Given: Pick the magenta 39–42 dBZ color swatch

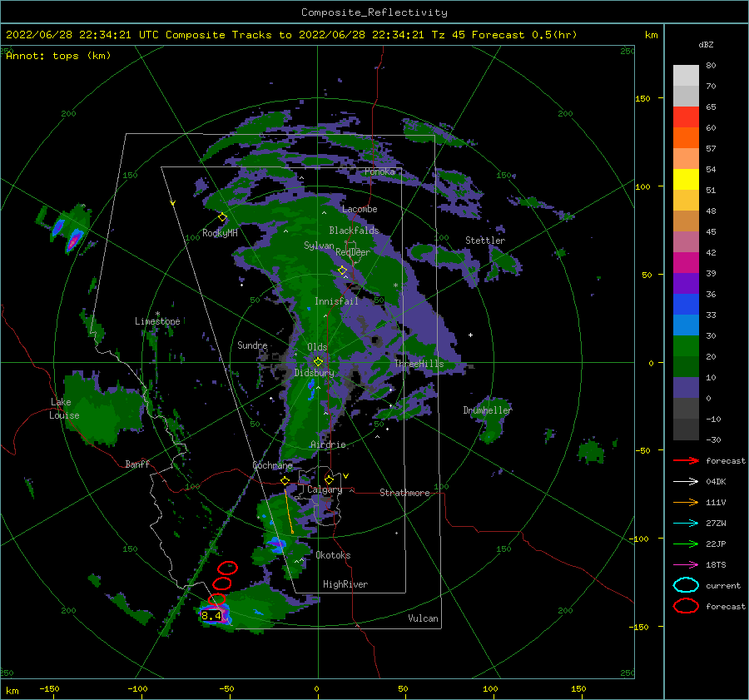Looking at the screenshot, I should (686, 262).
